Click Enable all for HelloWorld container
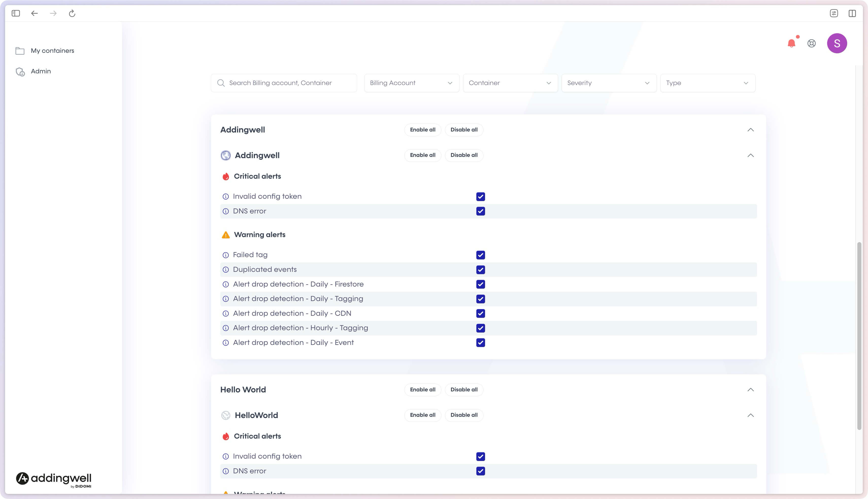The width and height of the screenshot is (868, 499). point(423,415)
